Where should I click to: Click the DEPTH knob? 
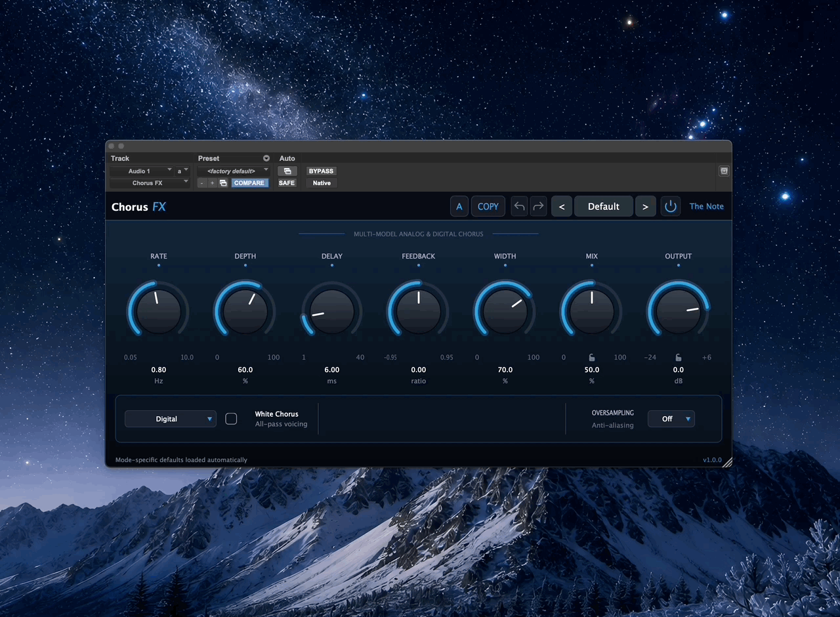coord(245,311)
